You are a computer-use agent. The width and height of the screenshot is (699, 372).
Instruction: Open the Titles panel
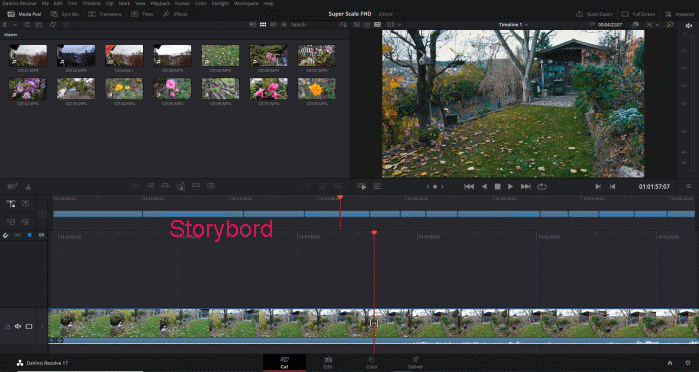142,14
